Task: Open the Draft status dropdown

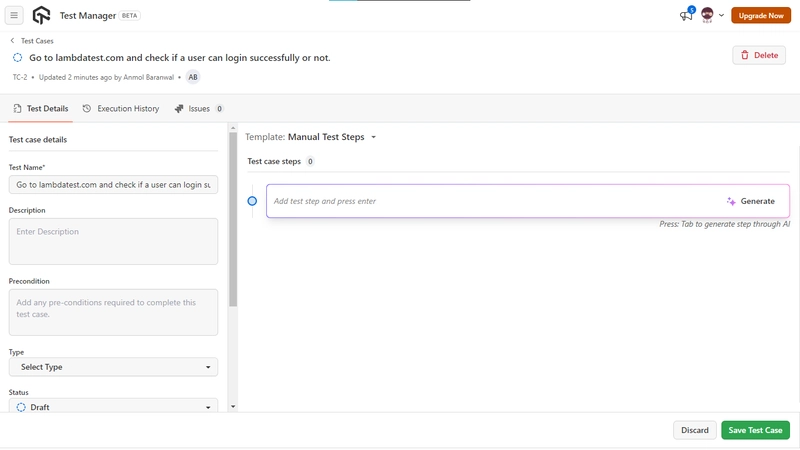Action: pyautogui.click(x=113, y=407)
